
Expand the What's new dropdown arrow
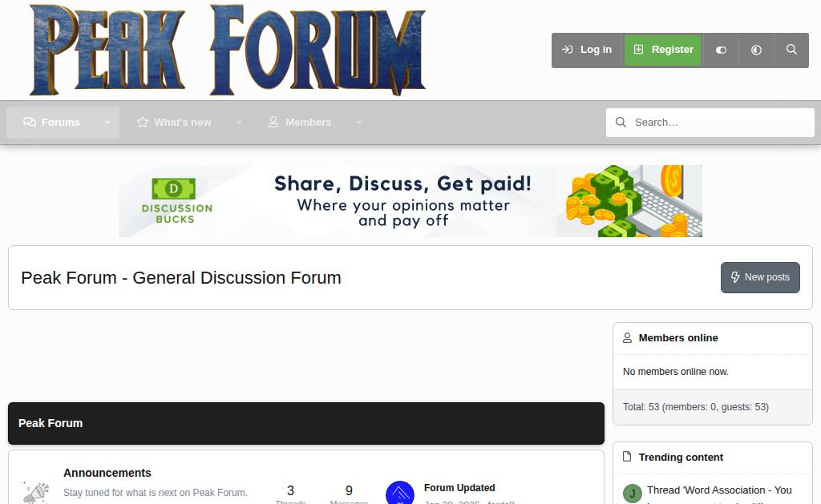[239, 123]
